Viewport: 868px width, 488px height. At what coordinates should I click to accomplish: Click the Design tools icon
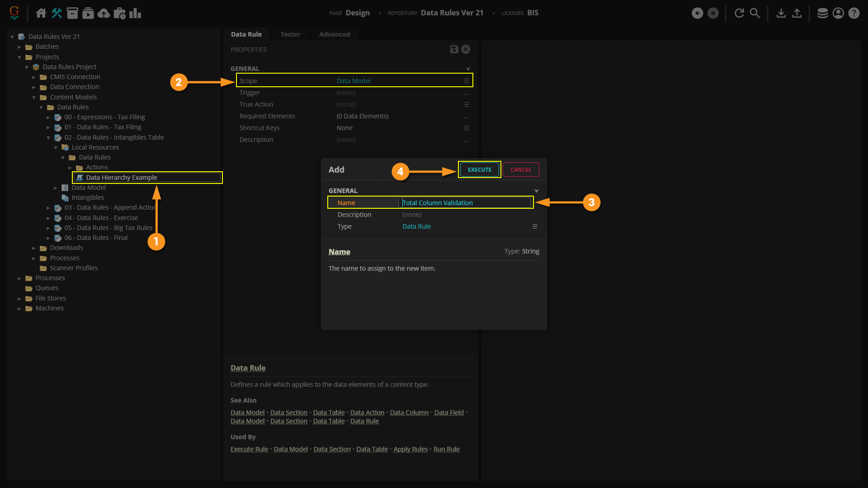tap(57, 13)
